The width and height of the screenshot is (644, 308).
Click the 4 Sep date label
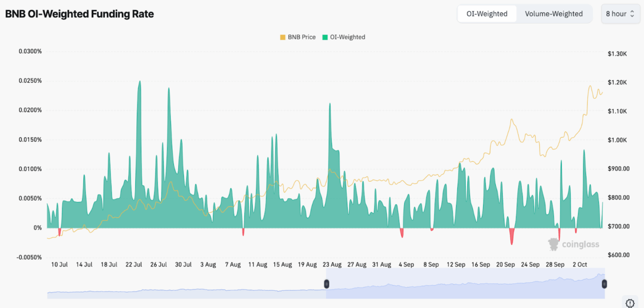(x=406, y=264)
